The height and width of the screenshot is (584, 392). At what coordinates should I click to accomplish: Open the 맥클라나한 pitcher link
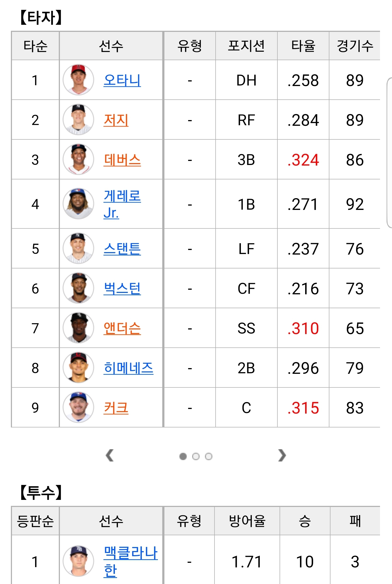pyautogui.click(x=131, y=561)
